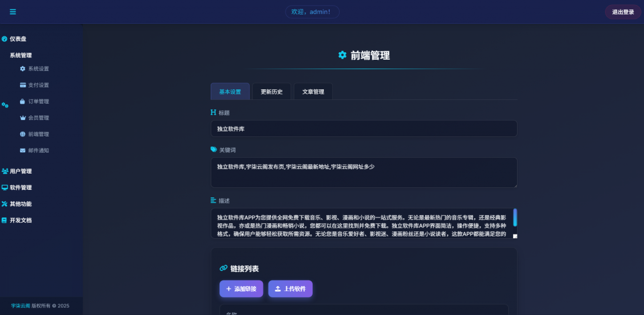Click the payment settings card icon
This screenshot has height=315, width=644.
(x=23, y=85)
